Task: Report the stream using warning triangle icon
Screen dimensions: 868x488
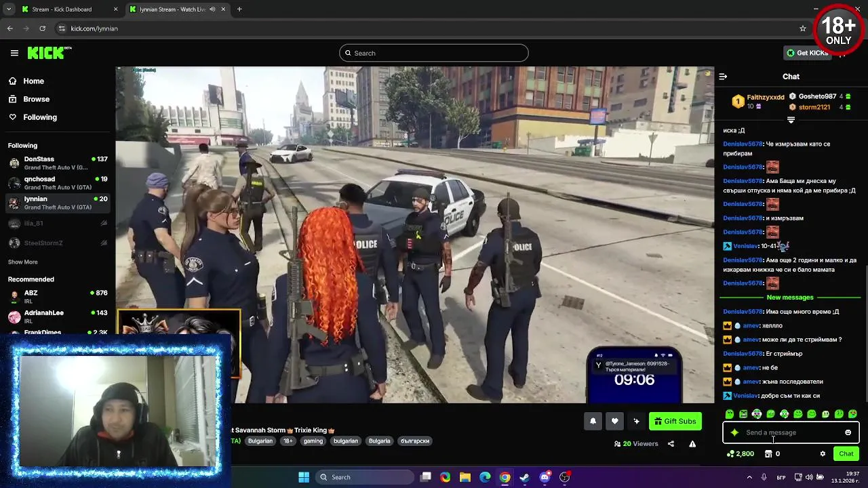Action: point(692,444)
